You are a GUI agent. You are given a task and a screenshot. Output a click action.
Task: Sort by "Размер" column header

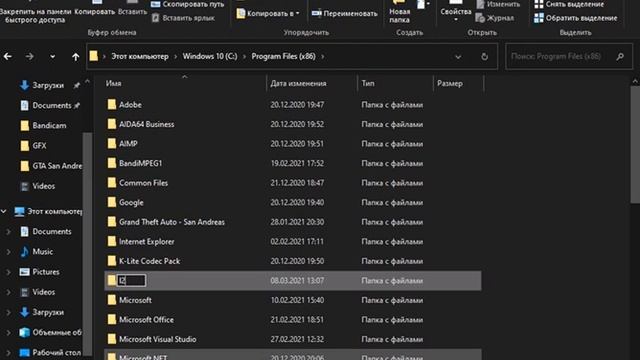(450, 83)
